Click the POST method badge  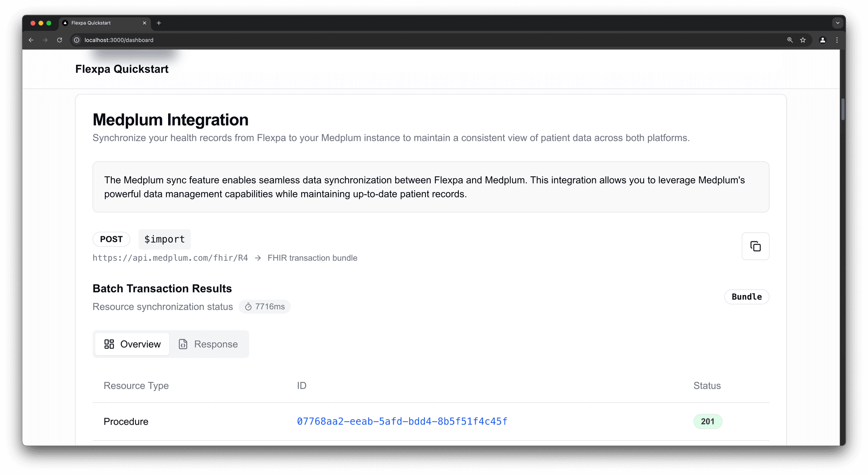pyautogui.click(x=111, y=239)
